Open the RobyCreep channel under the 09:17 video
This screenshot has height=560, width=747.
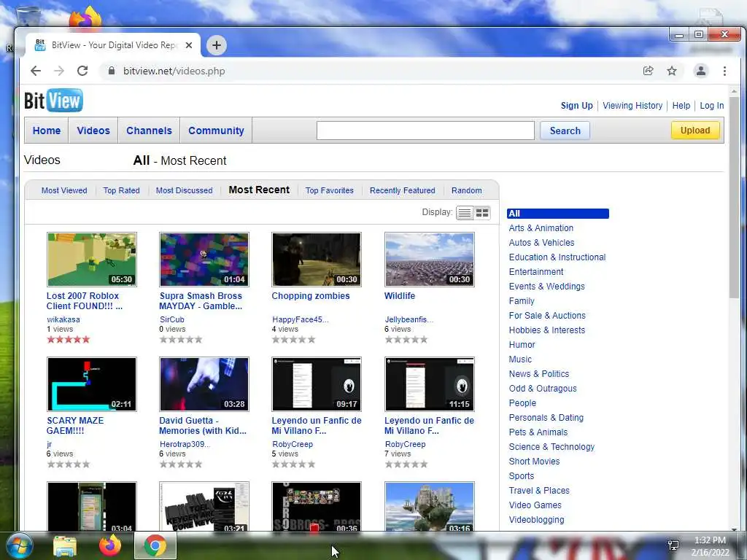point(293,444)
